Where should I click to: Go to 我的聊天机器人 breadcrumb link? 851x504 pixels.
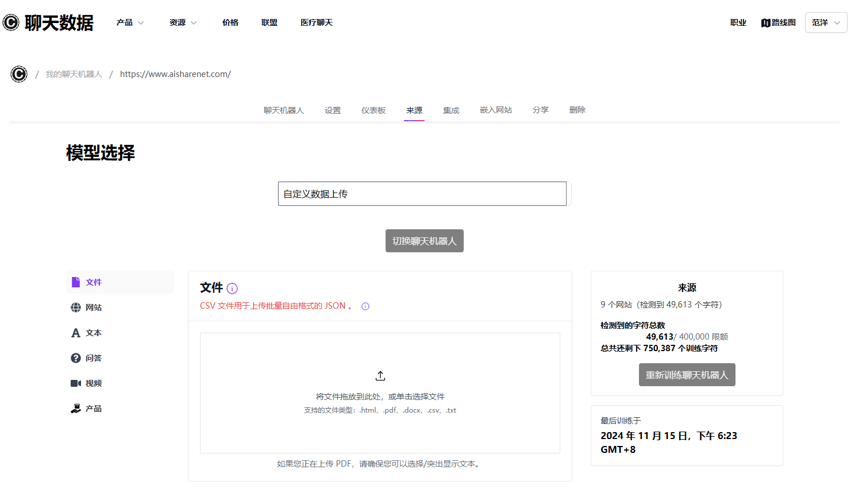tap(74, 74)
